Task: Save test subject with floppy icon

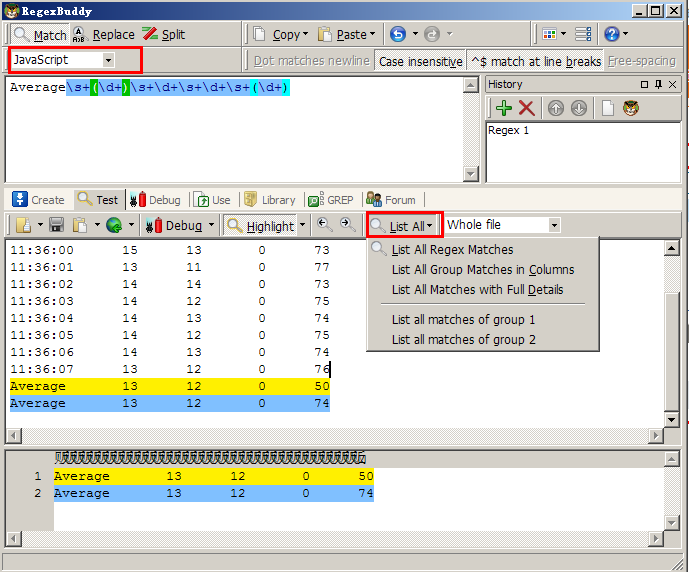Action: [x=56, y=225]
